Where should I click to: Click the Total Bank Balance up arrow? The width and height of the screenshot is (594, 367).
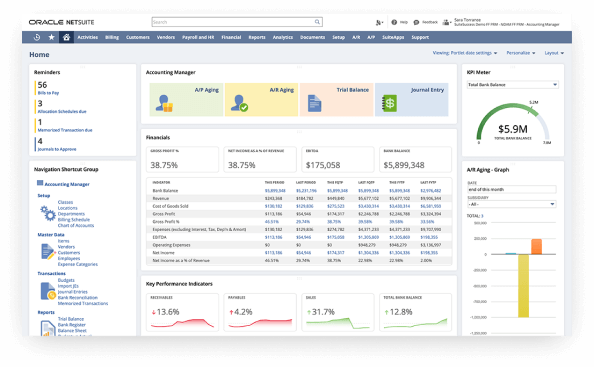click(386, 312)
